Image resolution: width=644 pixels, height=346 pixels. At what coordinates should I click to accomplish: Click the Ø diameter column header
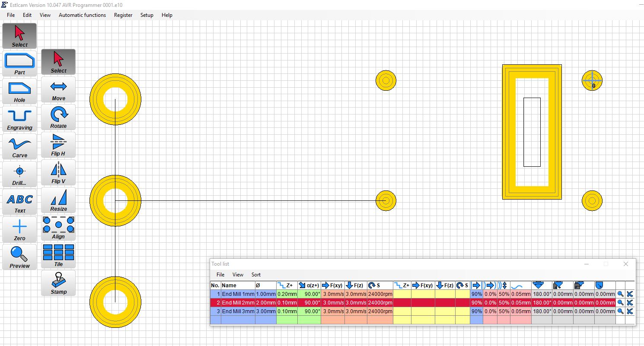tap(265, 285)
